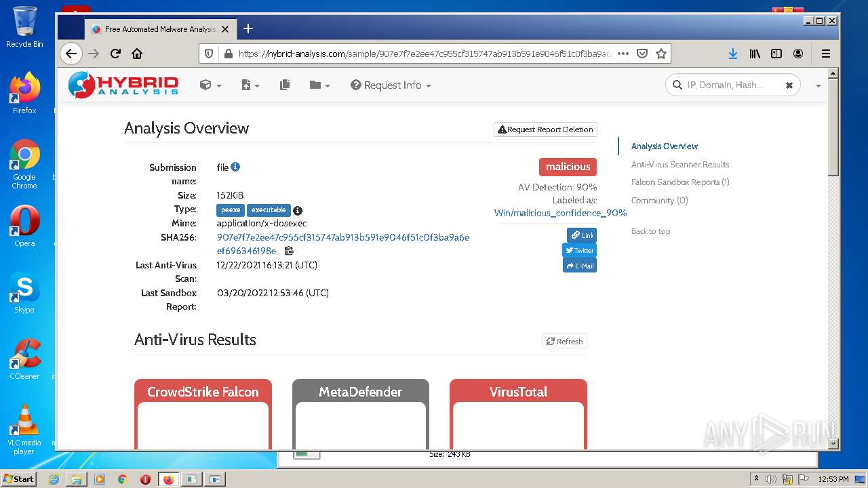This screenshot has height=488, width=868.
Task: Share report via Twitter button
Action: click(x=579, y=250)
